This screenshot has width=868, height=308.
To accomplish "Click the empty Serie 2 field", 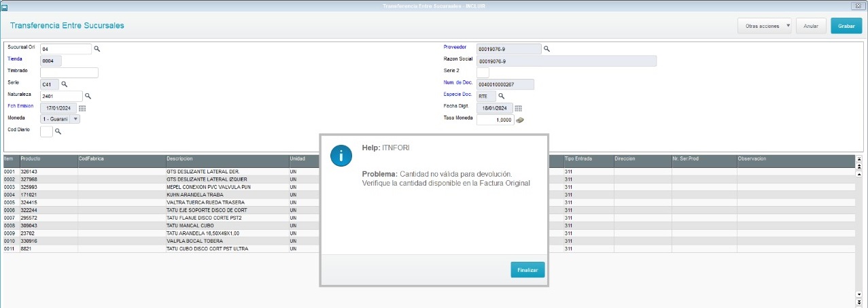I will [483, 72].
